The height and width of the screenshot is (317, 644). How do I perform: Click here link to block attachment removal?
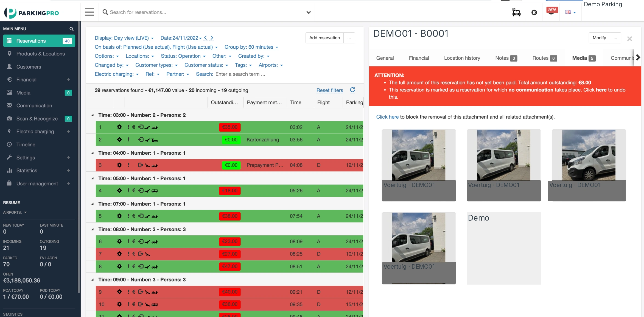pyautogui.click(x=387, y=117)
